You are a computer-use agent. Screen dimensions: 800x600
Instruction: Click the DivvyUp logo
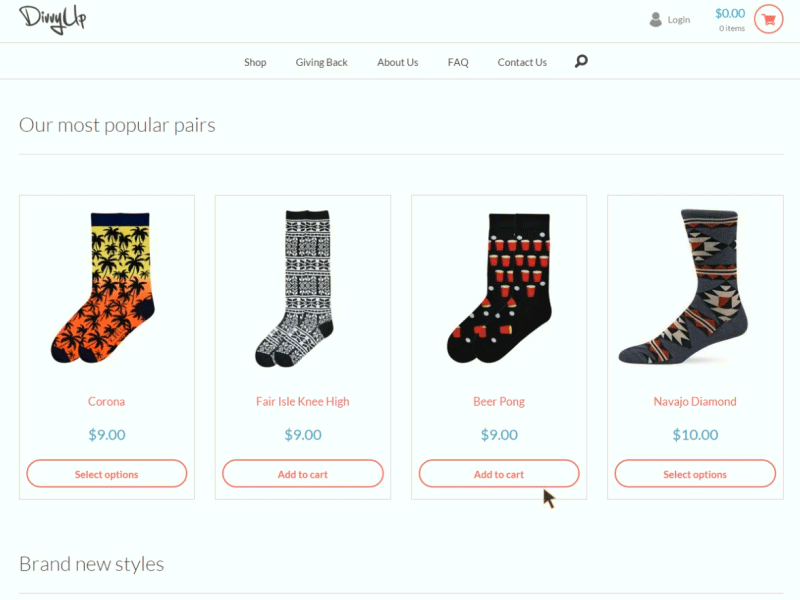54,18
